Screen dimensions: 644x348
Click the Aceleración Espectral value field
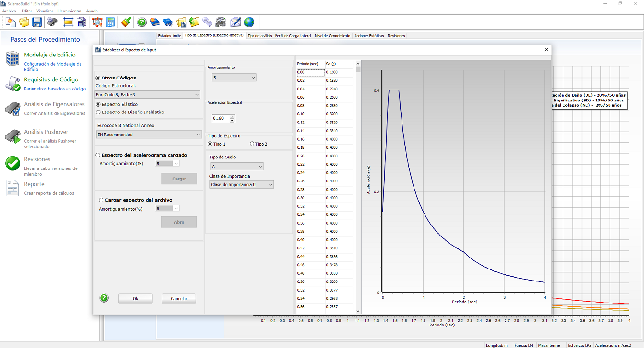[221, 119]
